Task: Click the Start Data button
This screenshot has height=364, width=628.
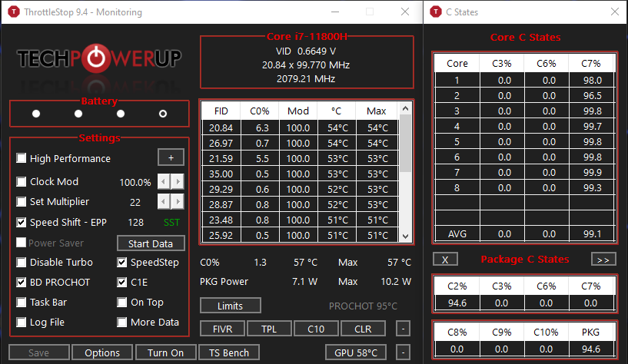Action: tap(151, 243)
